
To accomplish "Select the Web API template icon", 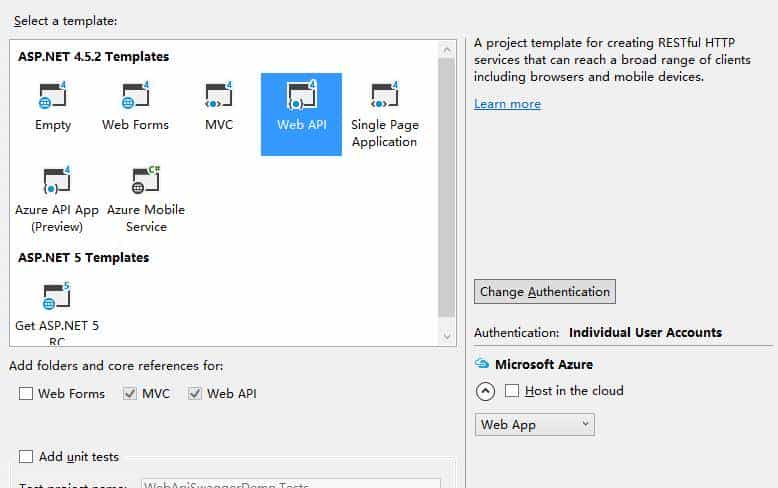I will click(x=301, y=97).
